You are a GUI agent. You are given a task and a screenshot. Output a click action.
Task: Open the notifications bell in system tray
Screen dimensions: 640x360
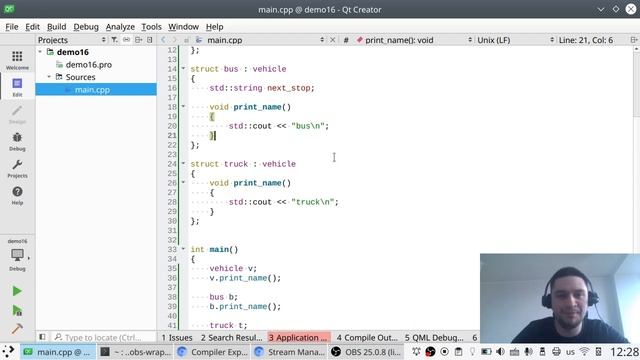click(416, 351)
